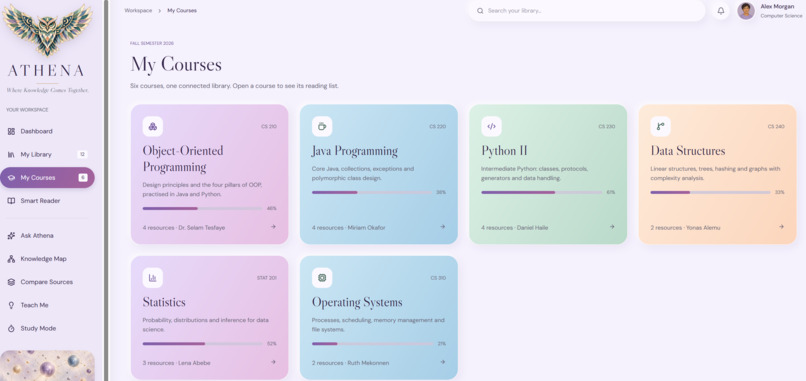Click the Statistics bar chart icon
806x381 pixels.
(x=153, y=278)
